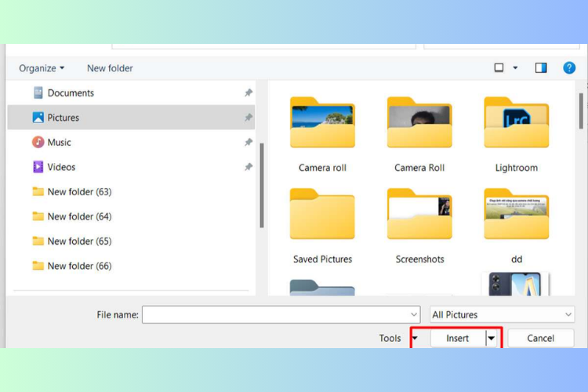Click the Cancel button

tap(540, 339)
